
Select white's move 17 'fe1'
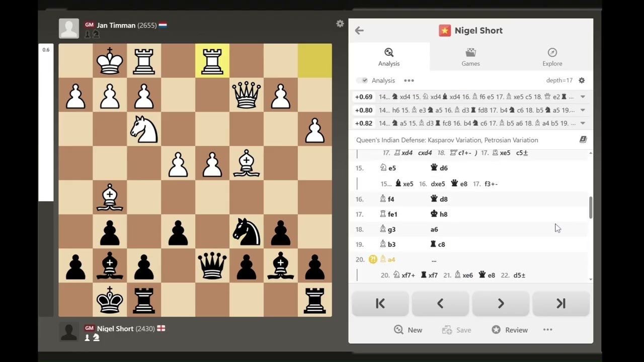pos(388,214)
